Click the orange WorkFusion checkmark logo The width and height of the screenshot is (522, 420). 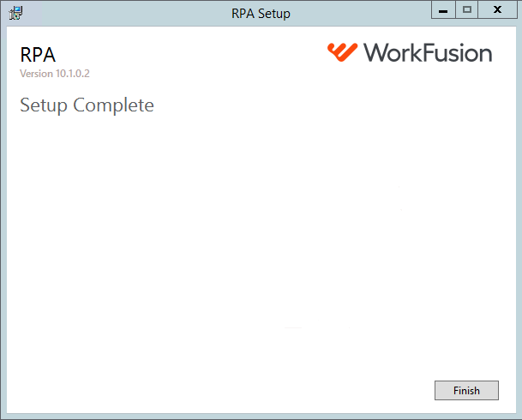[x=342, y=52]
